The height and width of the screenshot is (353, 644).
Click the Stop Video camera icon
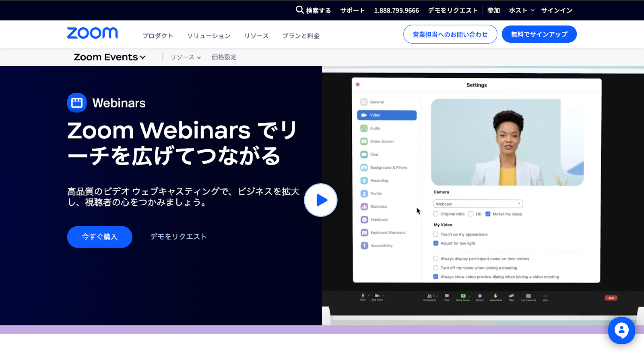coord(377,296)
